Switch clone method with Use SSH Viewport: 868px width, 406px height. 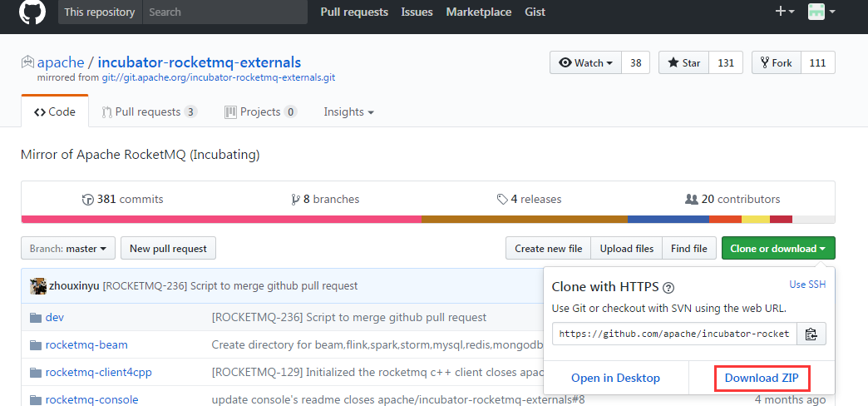click(807, 285)
